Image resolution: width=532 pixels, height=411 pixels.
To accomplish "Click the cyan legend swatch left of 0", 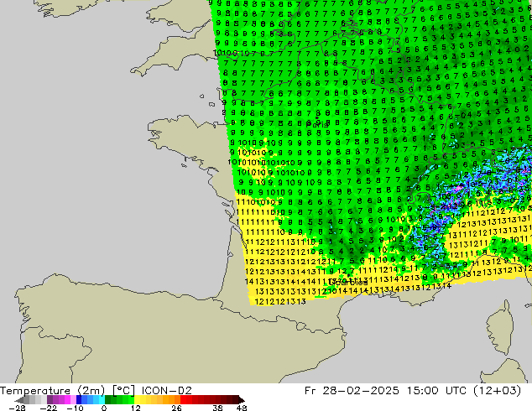I will pyautogui.click(x=102, y=400).
